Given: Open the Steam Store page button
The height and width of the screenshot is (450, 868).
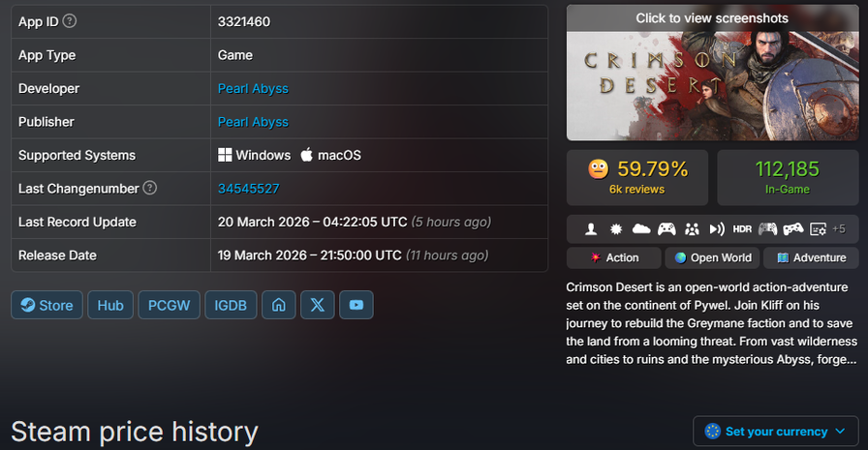Looking at the screenshot, I should click(47, 305).
